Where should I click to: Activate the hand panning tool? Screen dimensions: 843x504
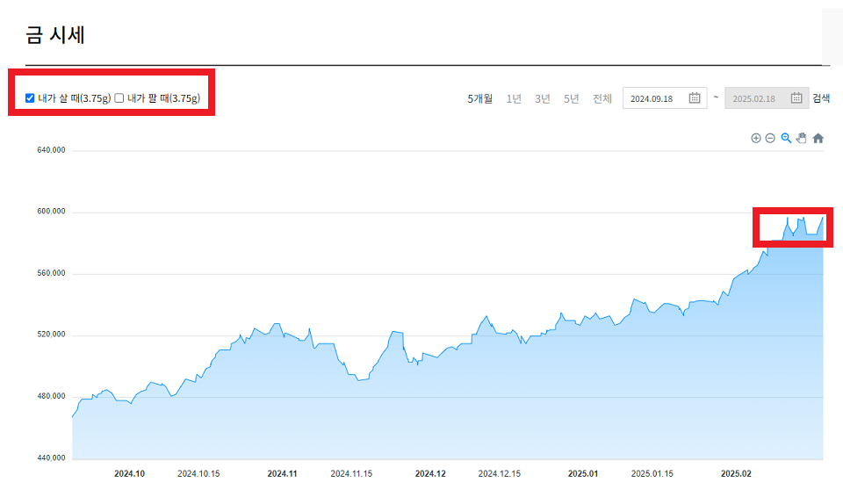(x=802, y=138)
